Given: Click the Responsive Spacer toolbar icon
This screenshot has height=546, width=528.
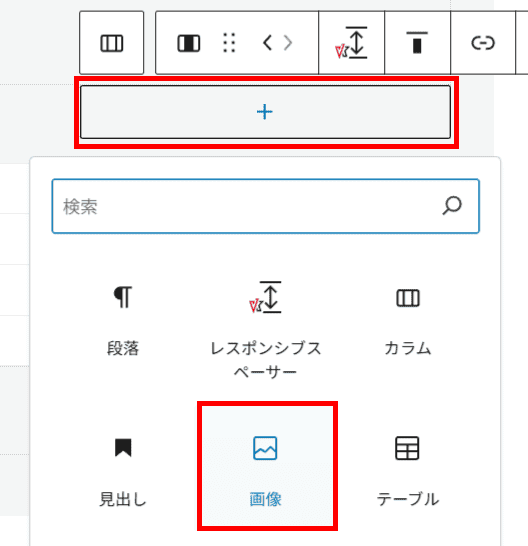Looking at the screenshot, I should coord(351,43).
